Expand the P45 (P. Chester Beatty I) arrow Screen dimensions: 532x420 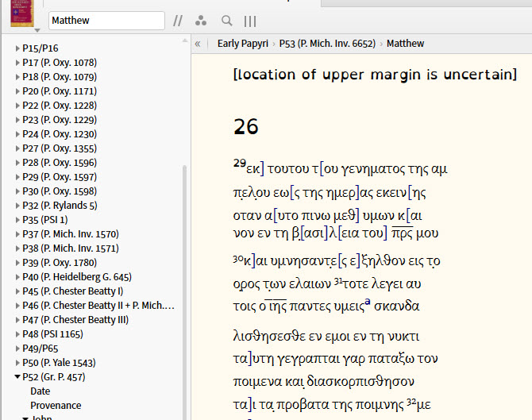tap(18, 291)
